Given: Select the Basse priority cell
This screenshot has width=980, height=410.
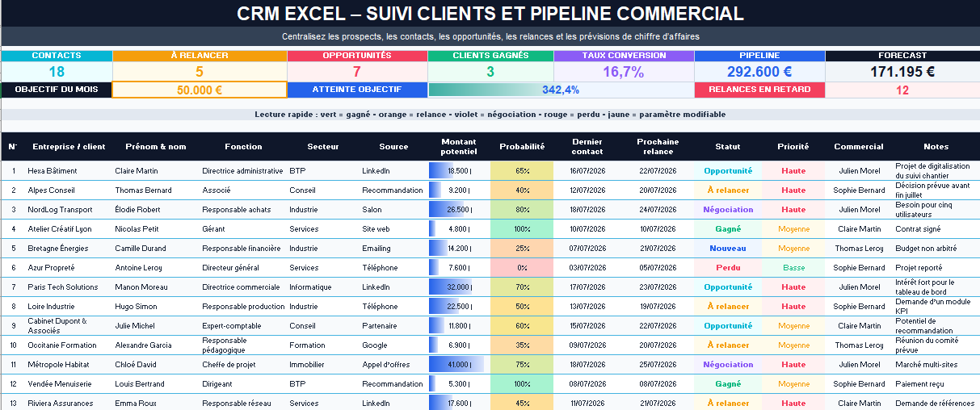Looking at the screenshot, I should (793, 268).
